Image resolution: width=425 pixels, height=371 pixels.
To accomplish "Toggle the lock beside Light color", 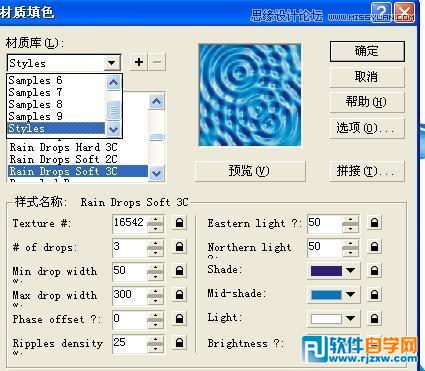I will click(x=374, y=319).
